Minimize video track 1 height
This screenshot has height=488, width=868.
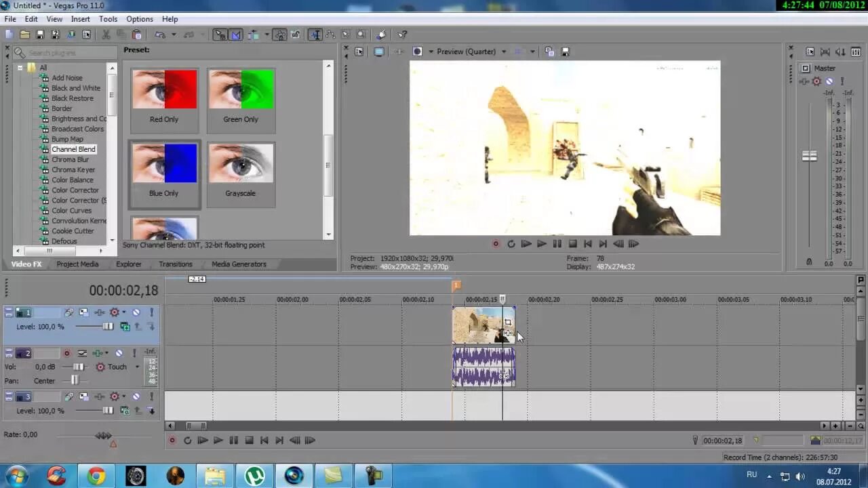click(x=9, y=312)
